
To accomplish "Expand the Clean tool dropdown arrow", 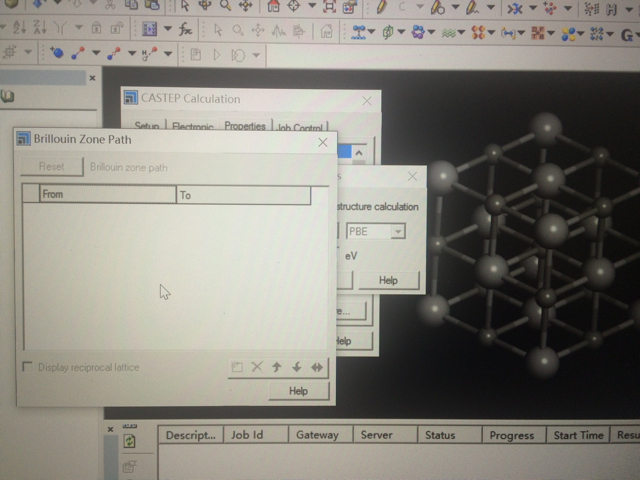I will [x=533, y=8].
